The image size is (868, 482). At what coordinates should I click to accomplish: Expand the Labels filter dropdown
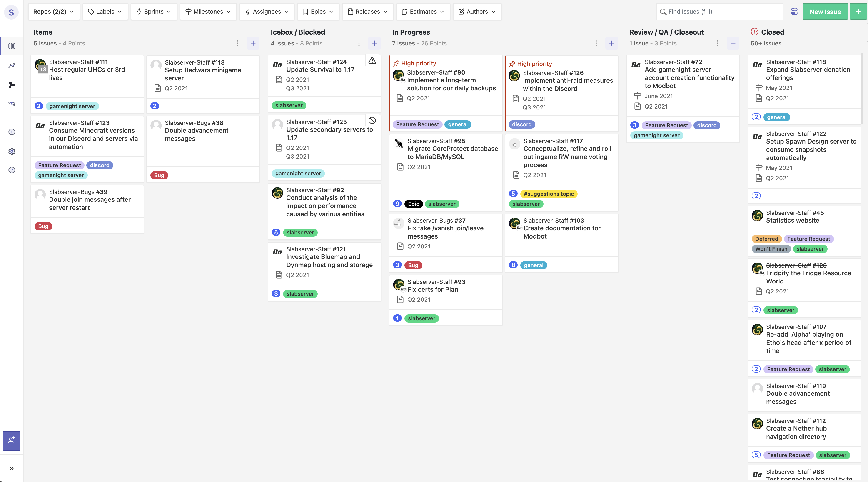coord(105,11)
